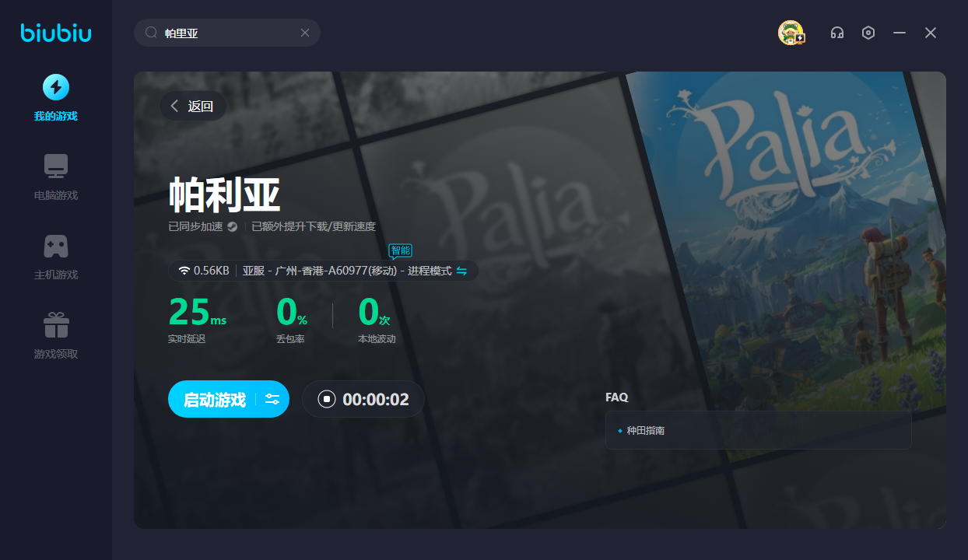The image size is (968, 560).
Task: Select node 亚服 - 广州-香港-A60977(移动)
Action: click(x=320, y=271)
